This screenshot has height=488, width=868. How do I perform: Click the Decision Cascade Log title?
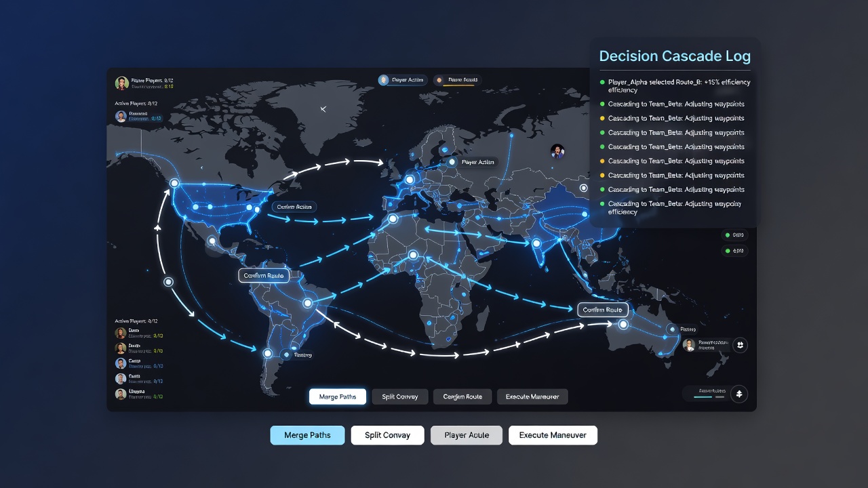pyautogui.click(x=675, y=56)
